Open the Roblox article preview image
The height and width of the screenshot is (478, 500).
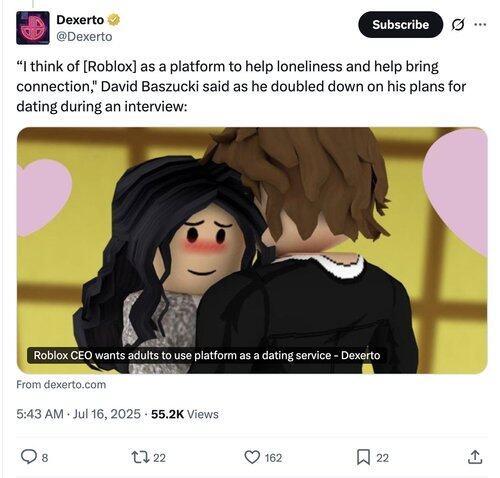tap(252, 250)
